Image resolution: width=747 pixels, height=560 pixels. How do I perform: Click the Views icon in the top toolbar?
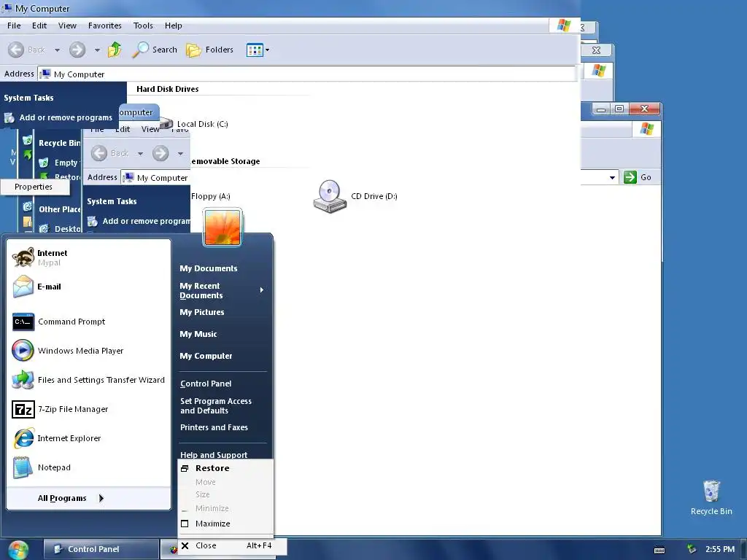coord(255,50)
